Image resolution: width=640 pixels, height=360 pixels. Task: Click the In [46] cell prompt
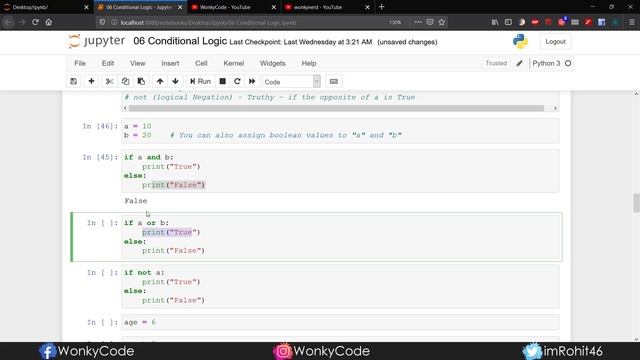click(100, 126)
